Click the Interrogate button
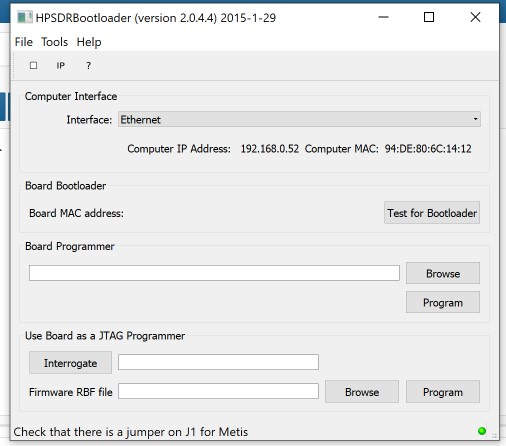The height and width of the screenshot is (446, 506). (70, 363)
